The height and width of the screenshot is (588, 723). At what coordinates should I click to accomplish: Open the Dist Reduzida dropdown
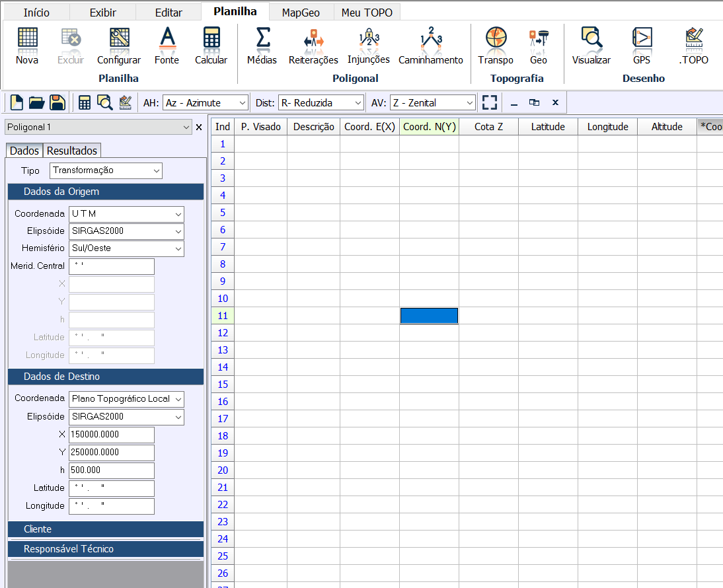pyautogui.click(x=321, y=103)
